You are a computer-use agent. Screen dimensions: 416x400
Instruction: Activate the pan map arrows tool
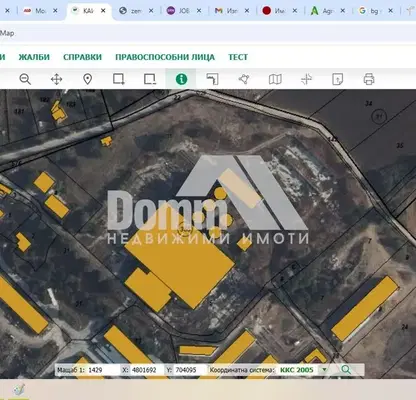click(56, 79)
